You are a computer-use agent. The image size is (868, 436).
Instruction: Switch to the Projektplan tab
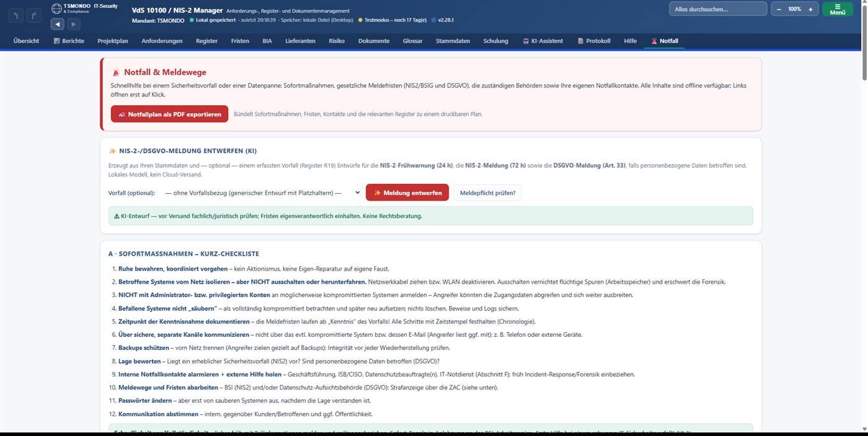[113, 41]
